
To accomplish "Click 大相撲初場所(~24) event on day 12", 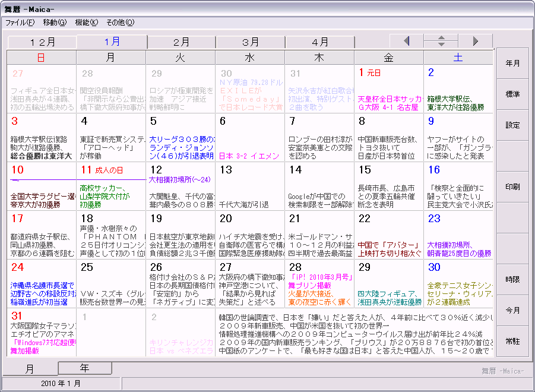I will point(179,180).
